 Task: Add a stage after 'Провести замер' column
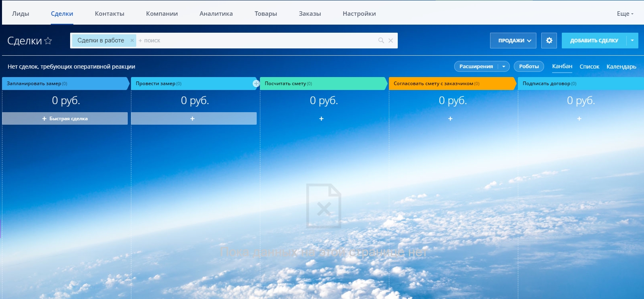[256, 84]
